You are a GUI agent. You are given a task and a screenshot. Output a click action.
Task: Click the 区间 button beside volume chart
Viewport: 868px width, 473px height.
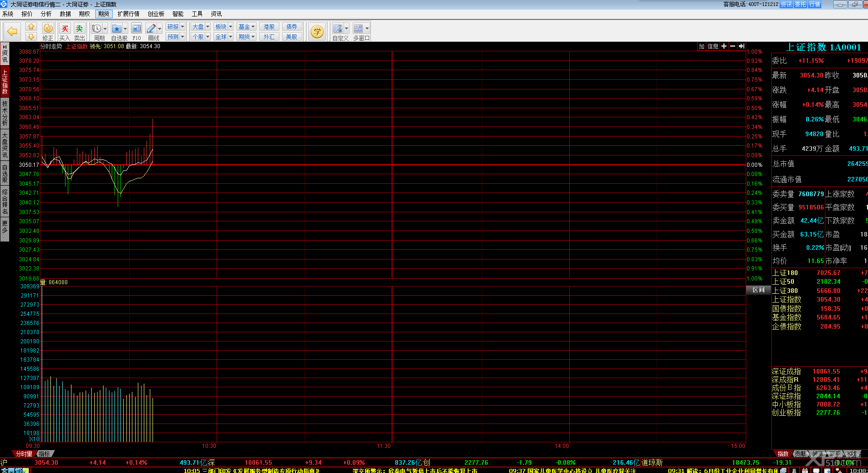tap(759, 290)
